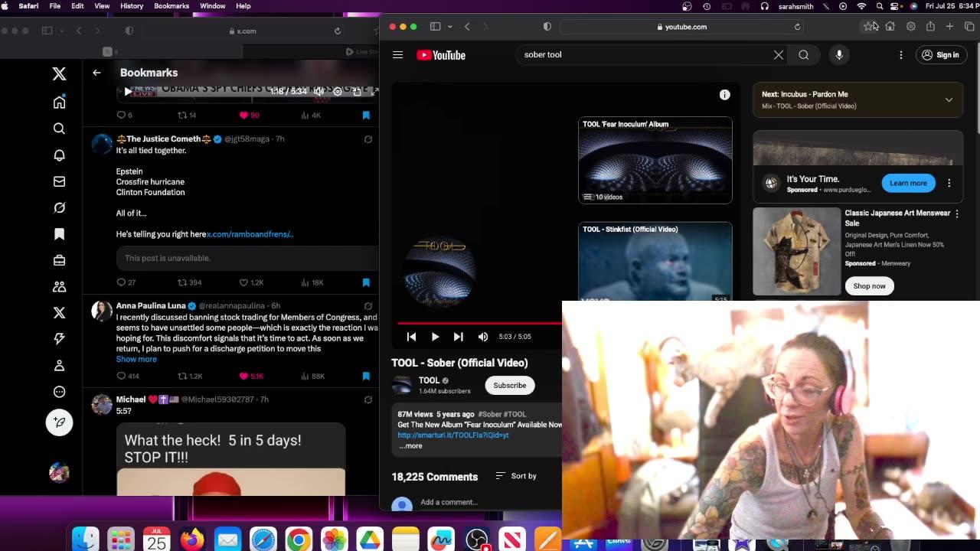
Task: Unlike the top post with 90 likes
Action: (244, 115)
